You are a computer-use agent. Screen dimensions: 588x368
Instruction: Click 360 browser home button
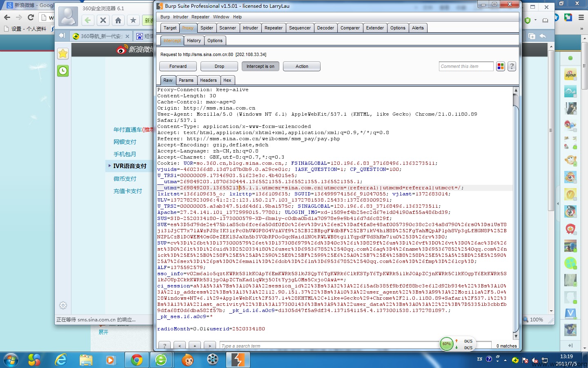pyautogui.click(x=118, y=20)
